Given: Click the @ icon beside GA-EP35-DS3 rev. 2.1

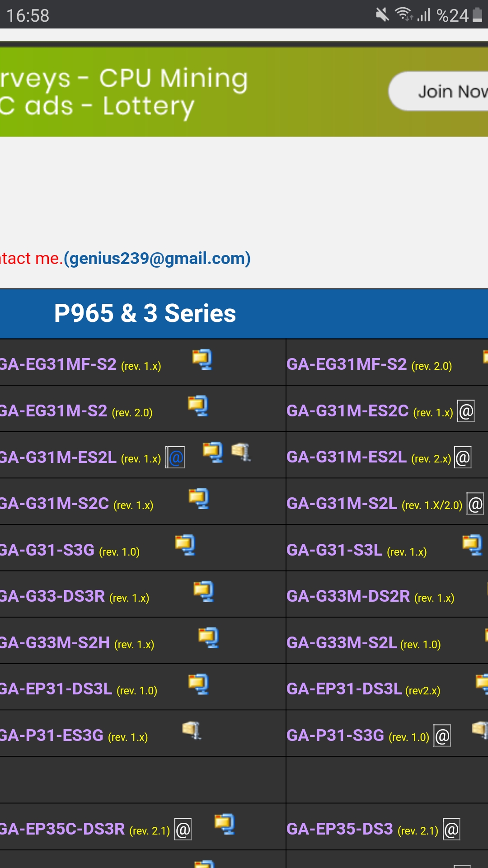Looking at the screenshot, I should [451, 830].
